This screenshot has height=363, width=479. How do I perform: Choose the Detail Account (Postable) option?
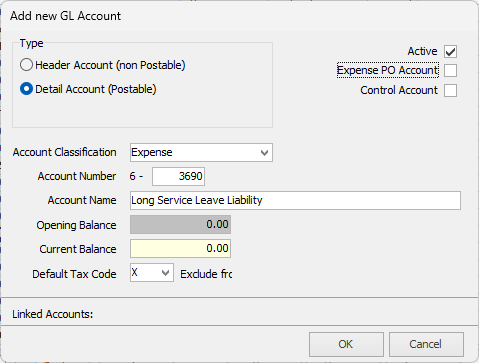[26, 89]
